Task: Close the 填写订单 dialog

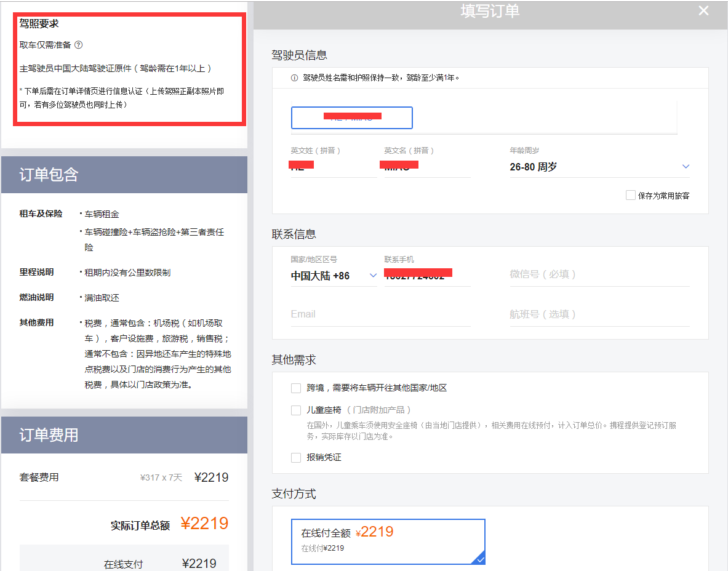Action: tap(703, 11)
